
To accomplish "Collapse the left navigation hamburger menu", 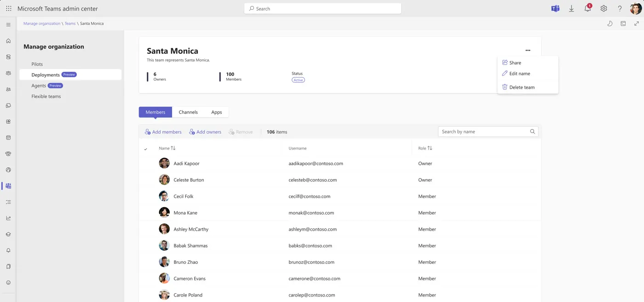I will (8, 24).
